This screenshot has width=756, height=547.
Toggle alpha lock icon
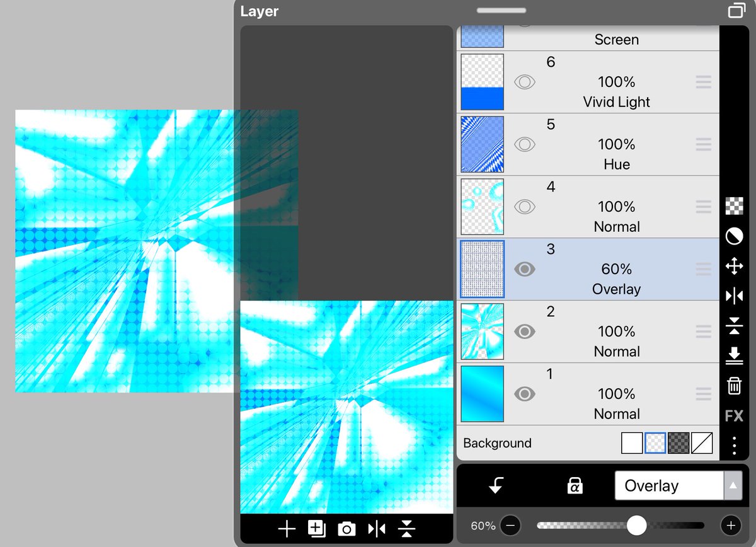[x=575, y=485]
